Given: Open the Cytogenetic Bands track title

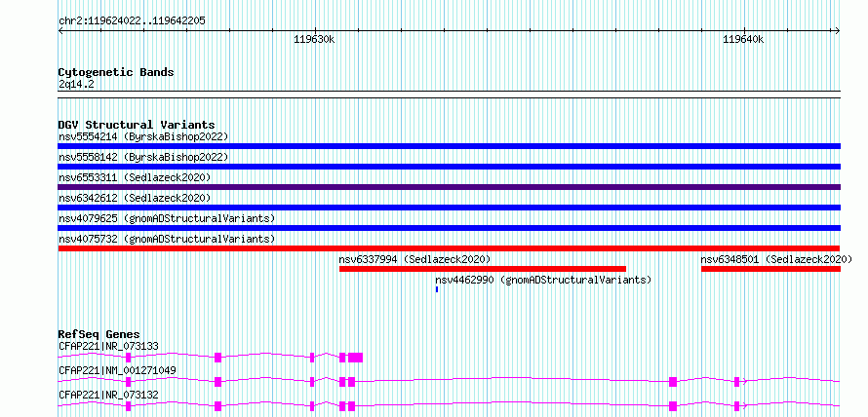Looking at the screenshot, I should pyautogui.click(x=116, y=72).
